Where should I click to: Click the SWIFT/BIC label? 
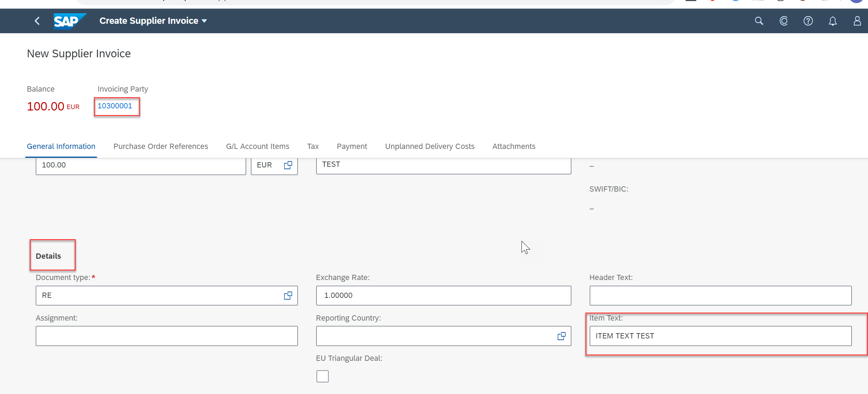(x=609, y=189)
